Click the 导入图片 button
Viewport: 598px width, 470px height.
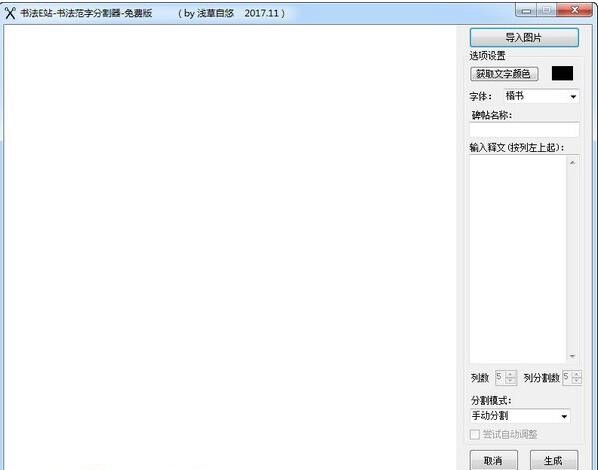point(524,37)
